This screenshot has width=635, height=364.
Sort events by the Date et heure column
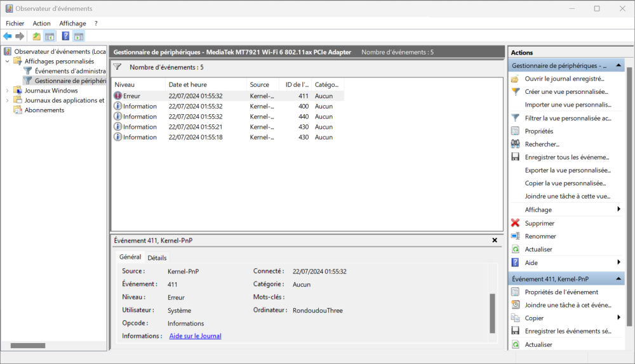click(205, 84)
